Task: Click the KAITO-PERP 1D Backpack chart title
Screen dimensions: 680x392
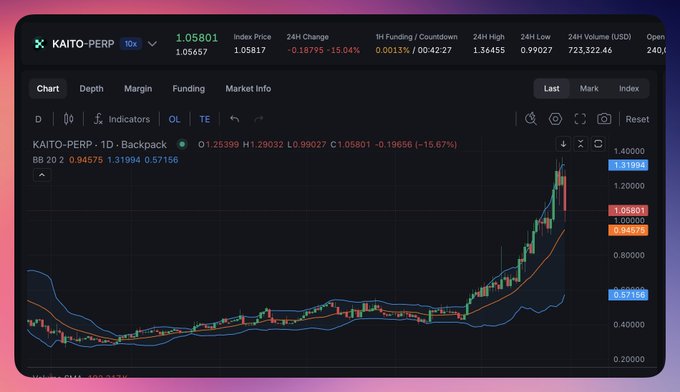Action: pos(100,144)
